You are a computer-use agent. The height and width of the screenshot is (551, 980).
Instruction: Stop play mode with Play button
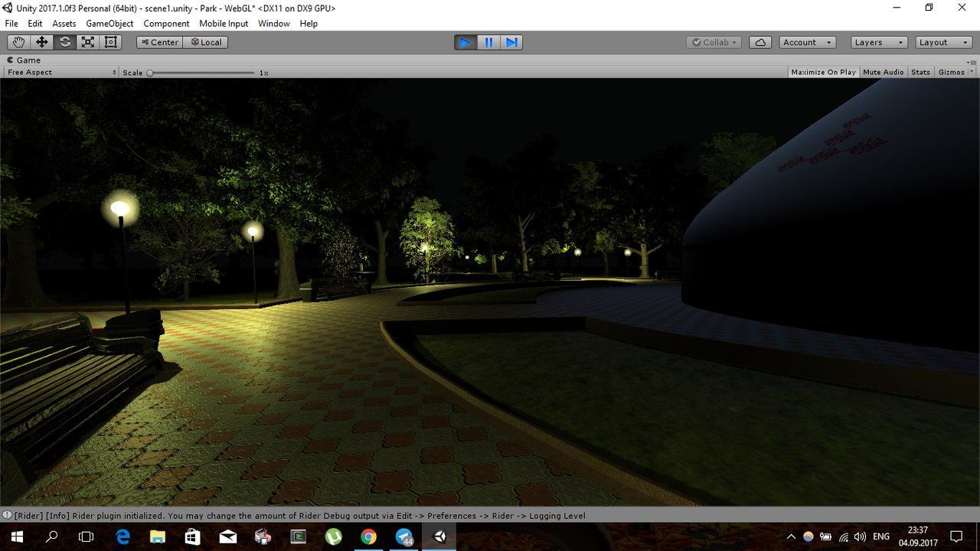click(465, 42)
